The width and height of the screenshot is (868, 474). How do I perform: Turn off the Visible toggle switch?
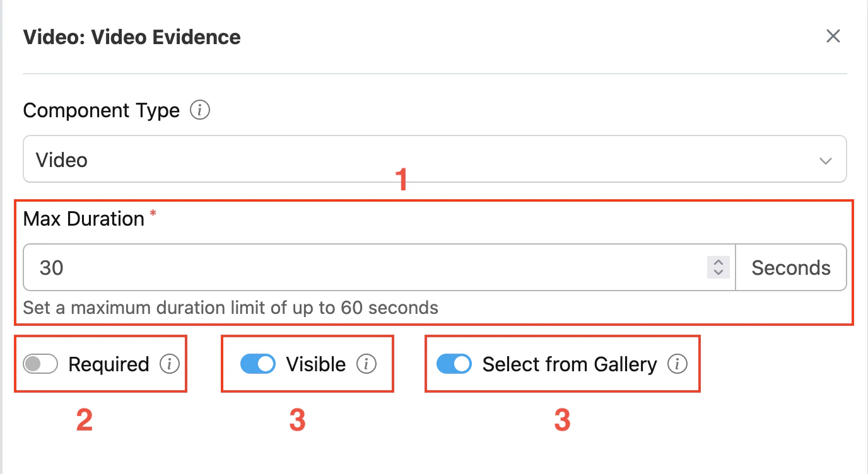(258, 364)
